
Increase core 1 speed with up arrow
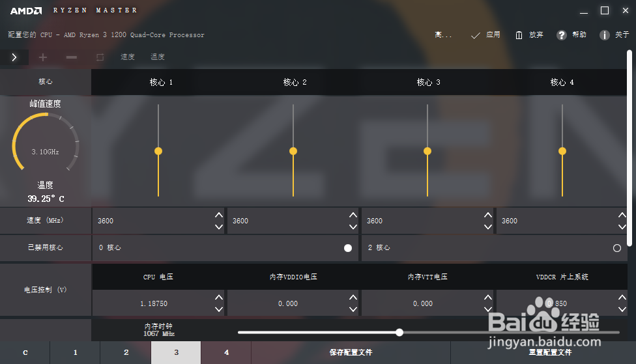(219, 215)
